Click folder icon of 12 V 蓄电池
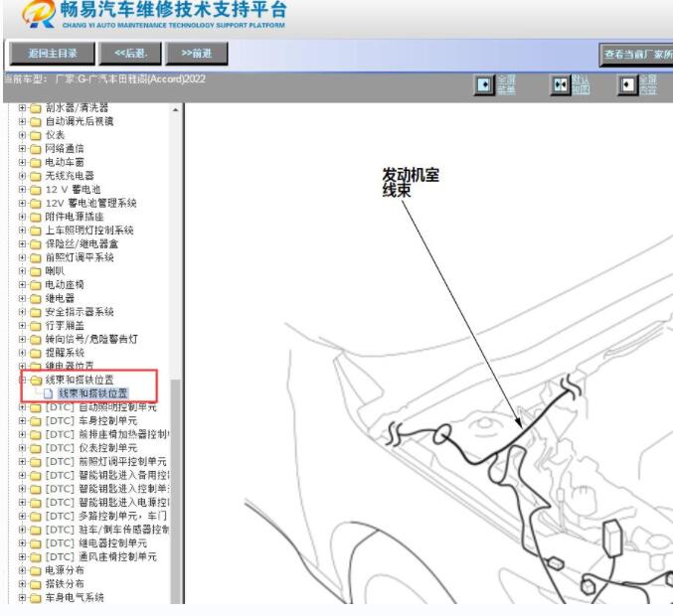The height and width of the screenshot is (616, 673). tap(35, 190)
